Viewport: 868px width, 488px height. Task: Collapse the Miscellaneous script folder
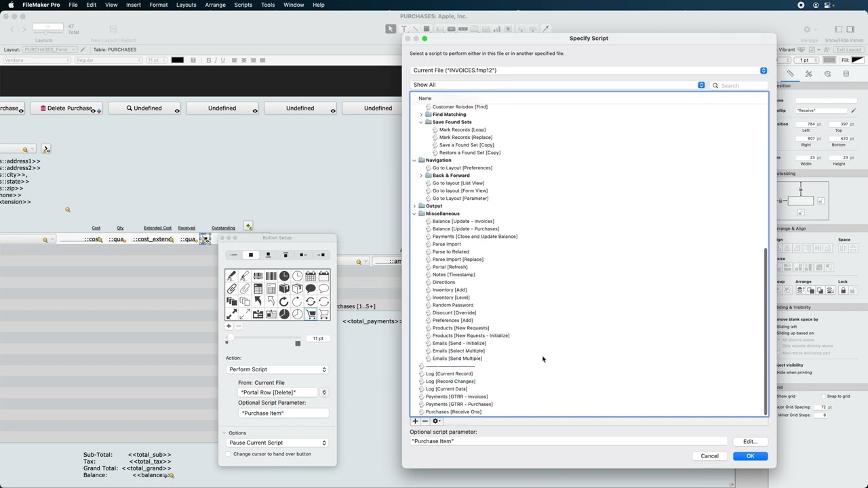[414, 213]
